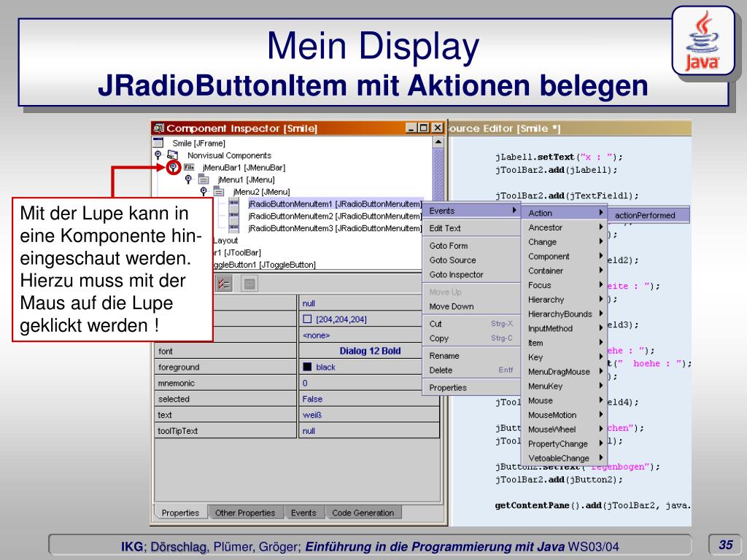
Task: Choose Goto Inspector in context menu
Action: [472, 274]
